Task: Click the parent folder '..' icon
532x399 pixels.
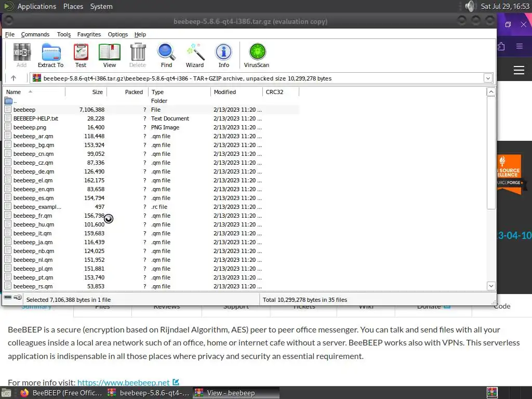Action: (8, 101)
